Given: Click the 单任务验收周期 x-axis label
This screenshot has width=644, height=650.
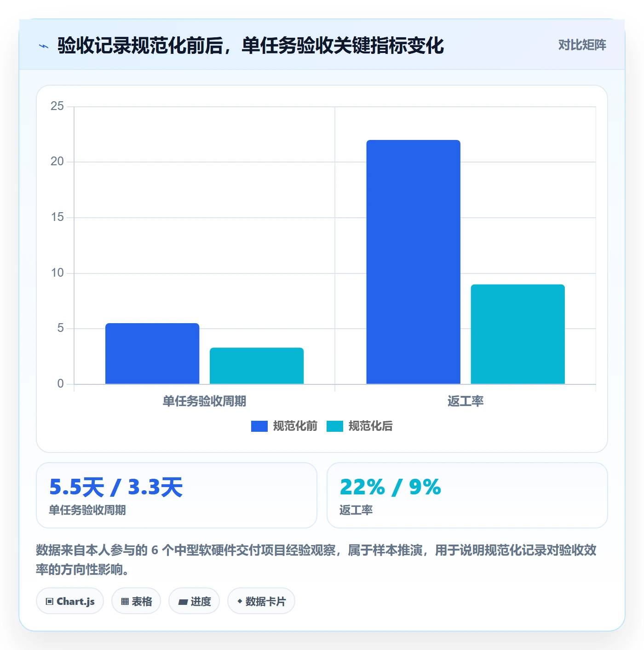Looking at the screenshot, I should (x=204, y=401).
